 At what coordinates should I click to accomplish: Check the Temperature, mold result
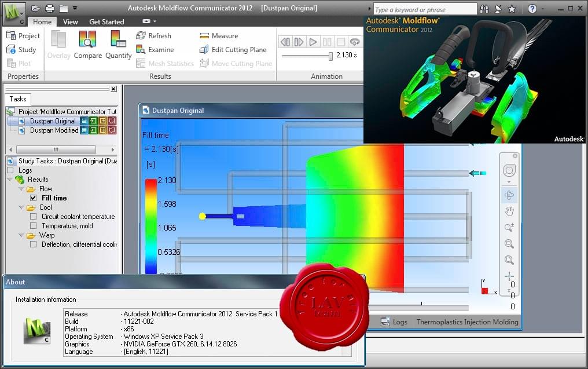34,225
